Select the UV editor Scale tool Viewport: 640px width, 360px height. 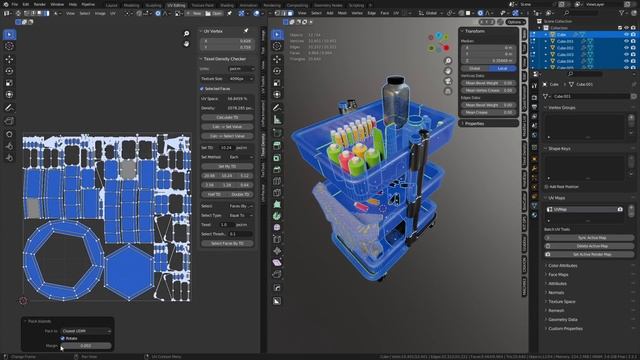(9, 83)
